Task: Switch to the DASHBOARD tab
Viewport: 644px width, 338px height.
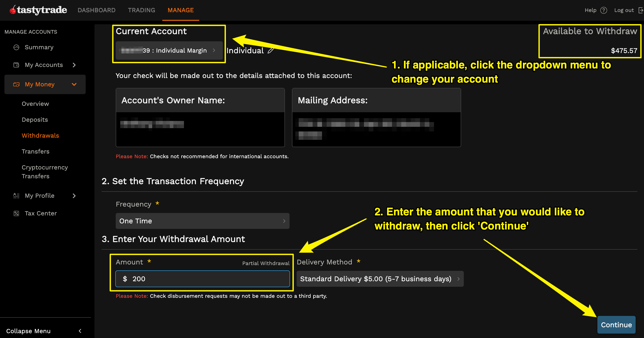Action: click(x=97, y=10)
